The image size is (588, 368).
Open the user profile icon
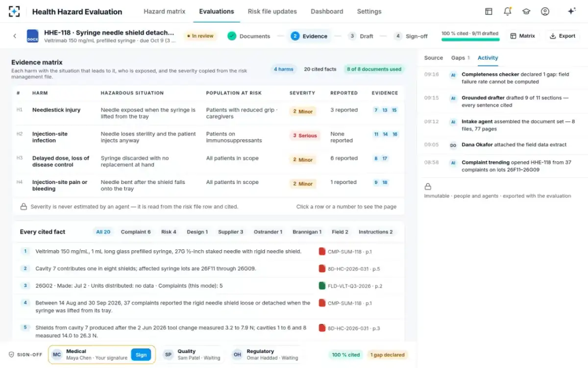pos(545,11)
